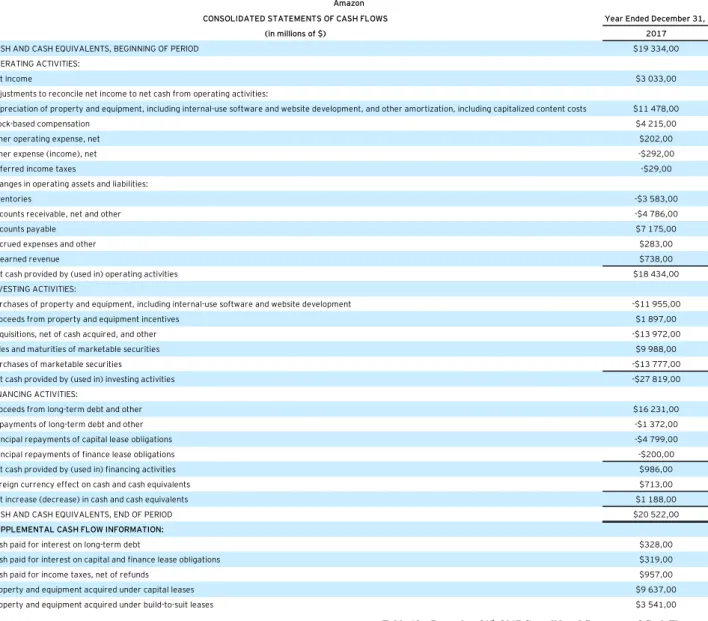708x621 pixels.
Task: Click 'operty and equipment acquired under build-to-suit leases' label
Action: coord(107,605)
